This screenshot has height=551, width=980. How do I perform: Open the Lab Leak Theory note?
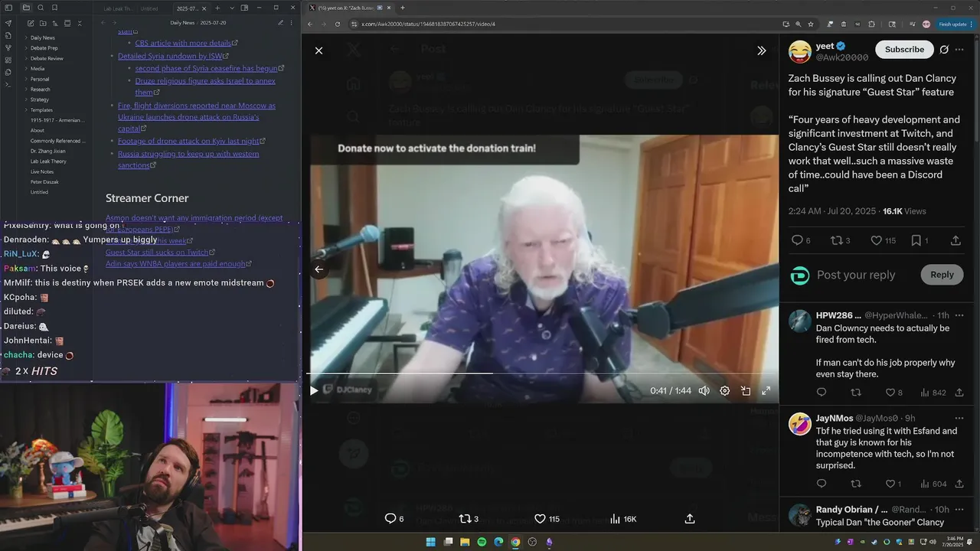point(48,161)
